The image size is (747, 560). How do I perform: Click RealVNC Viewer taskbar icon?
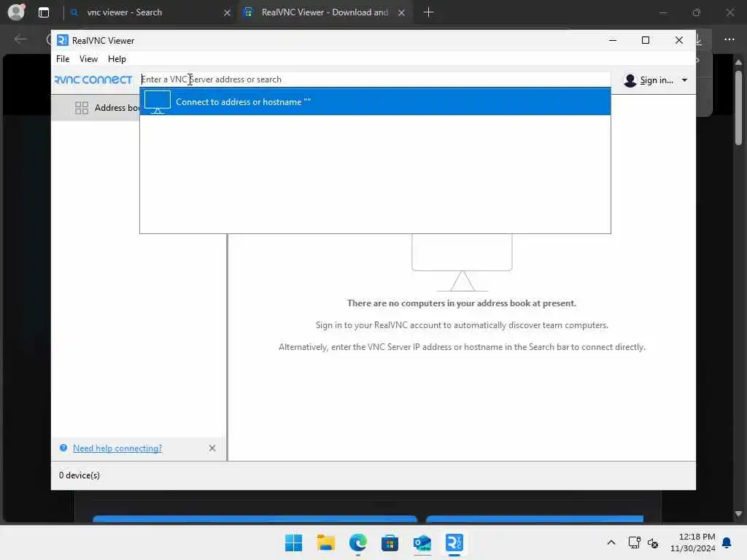click(454, 542)
